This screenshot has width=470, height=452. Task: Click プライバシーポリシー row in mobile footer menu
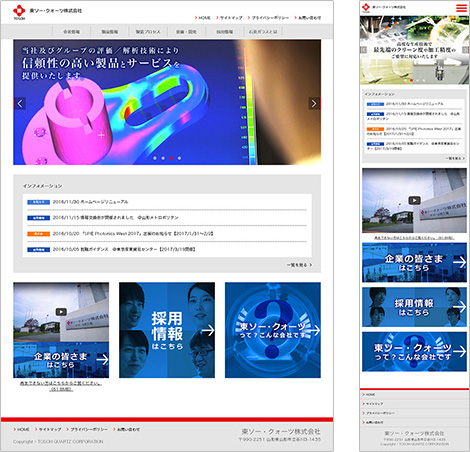[x=414, y=413]
